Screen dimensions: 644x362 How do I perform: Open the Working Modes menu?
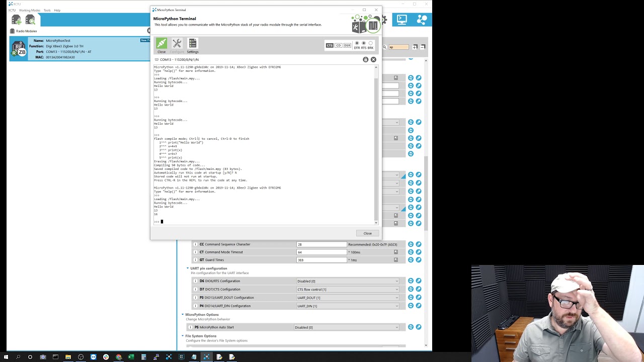30,10
